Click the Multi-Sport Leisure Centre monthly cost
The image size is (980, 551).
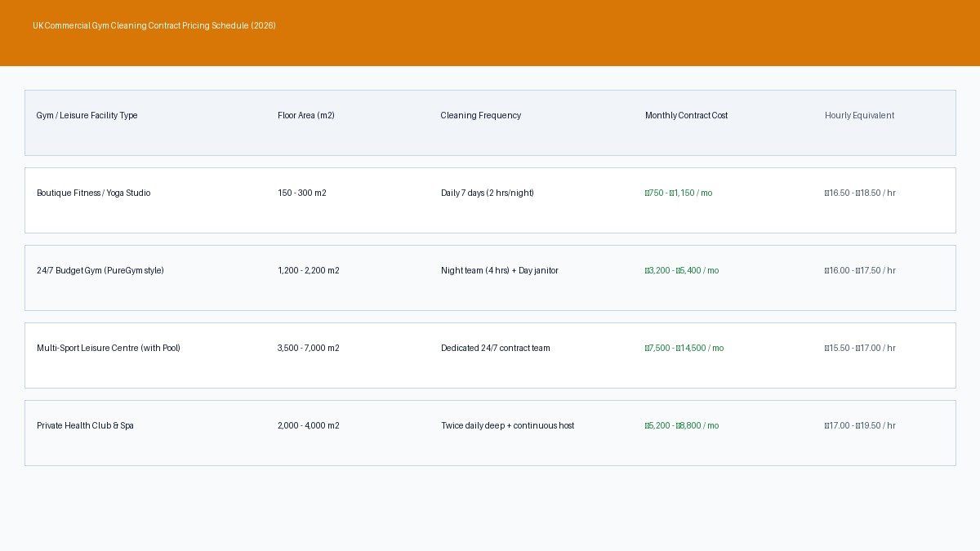pos(684,348)
